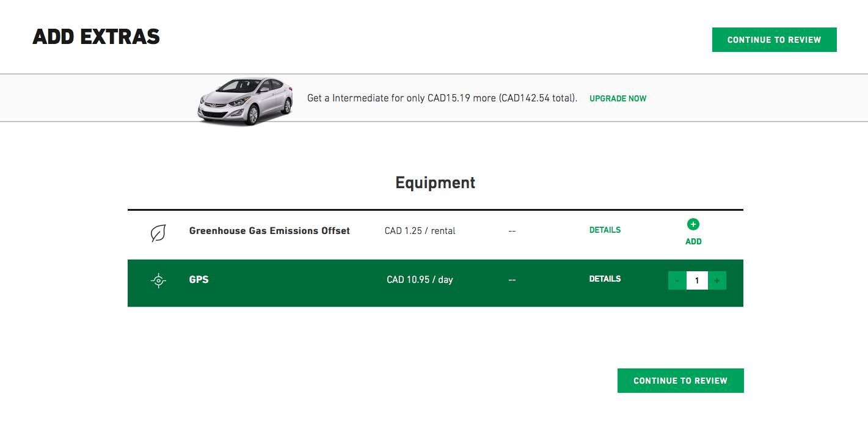Increase GPS quantity with plus button
Viewport: 868px width, 446px height.
[x=717, y=280]
